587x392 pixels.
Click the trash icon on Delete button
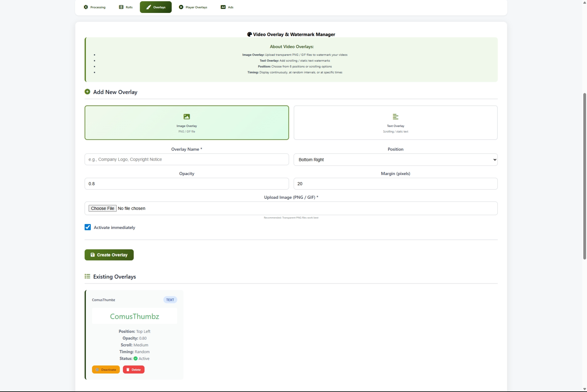[x=128, y=369]
